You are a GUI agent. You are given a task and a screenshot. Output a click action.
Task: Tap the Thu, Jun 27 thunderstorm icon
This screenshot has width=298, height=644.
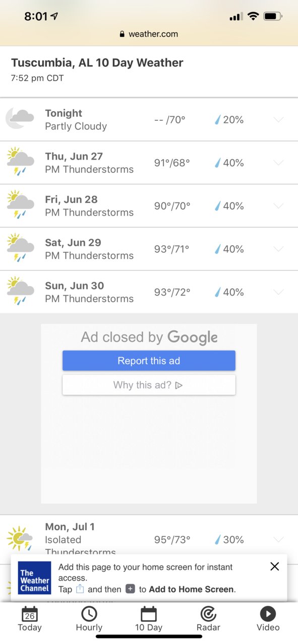(x=20, y=162)
